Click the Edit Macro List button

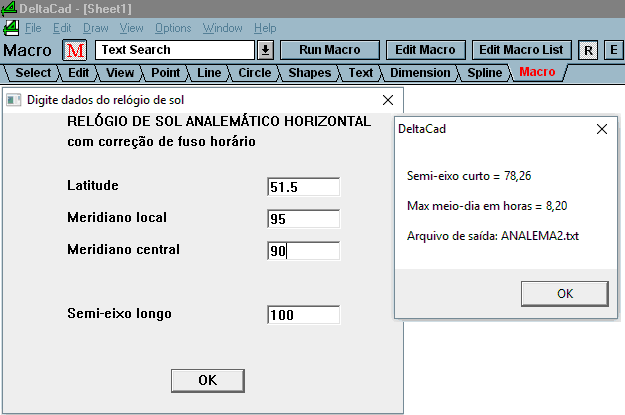pos(521,50)
